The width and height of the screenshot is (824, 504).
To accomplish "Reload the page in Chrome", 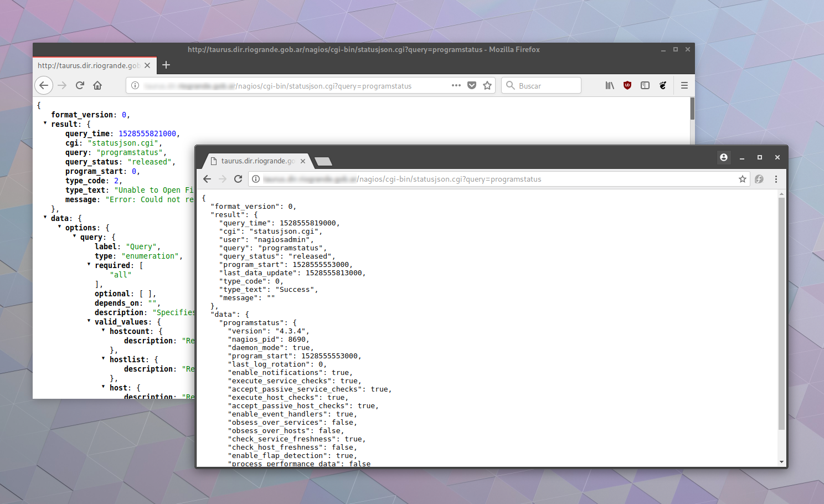I will 238,178.
